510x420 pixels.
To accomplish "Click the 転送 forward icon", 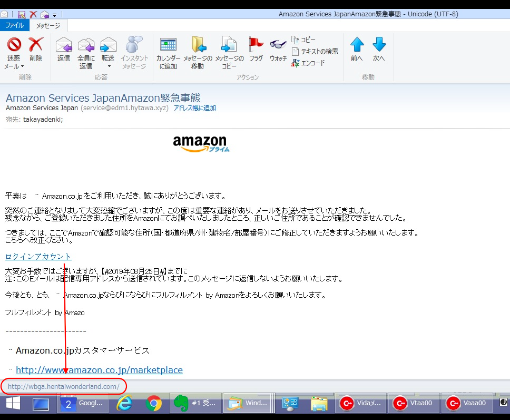I will tap(108, 45).
